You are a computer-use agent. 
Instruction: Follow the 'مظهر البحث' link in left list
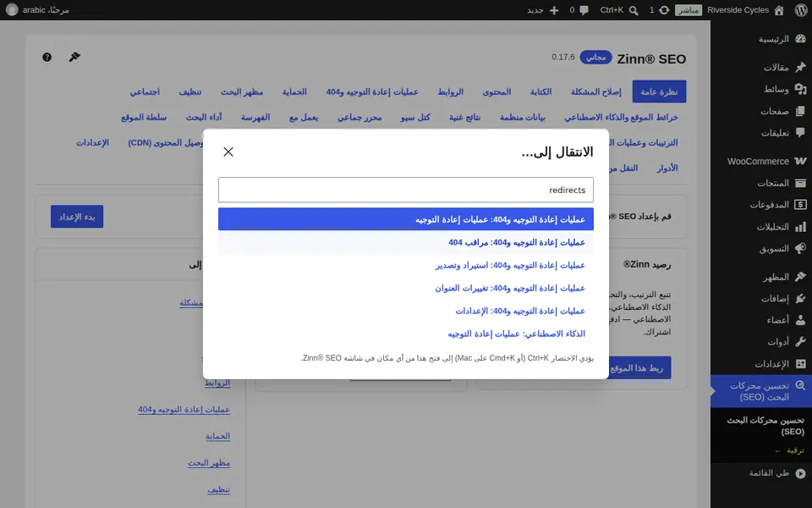pos(209,463)
